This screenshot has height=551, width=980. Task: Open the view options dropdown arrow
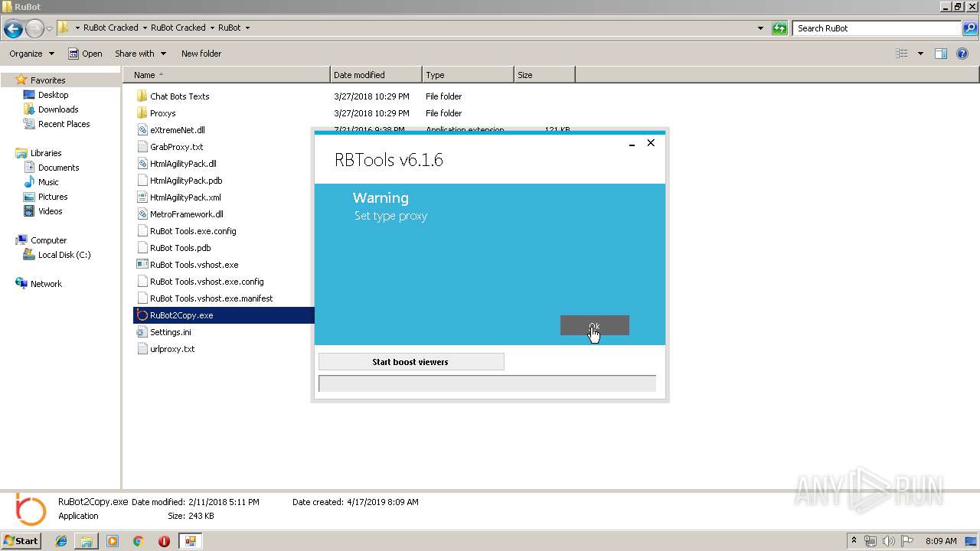click(x=920, y=54)
